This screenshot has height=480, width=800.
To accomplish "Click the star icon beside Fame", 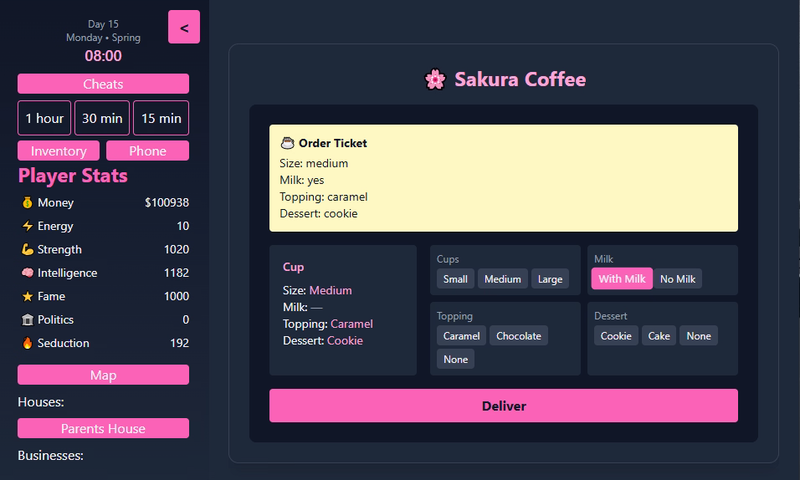I will click(x=27, y=296).
